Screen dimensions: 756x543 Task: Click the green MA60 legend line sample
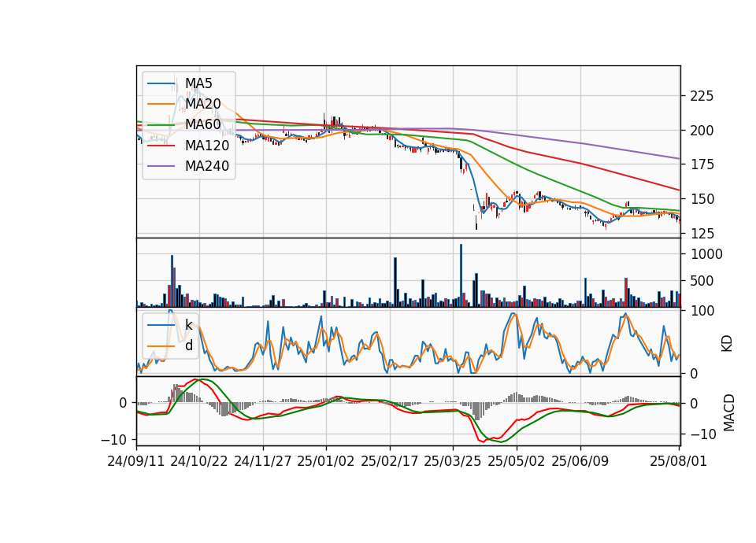[161, 125]
